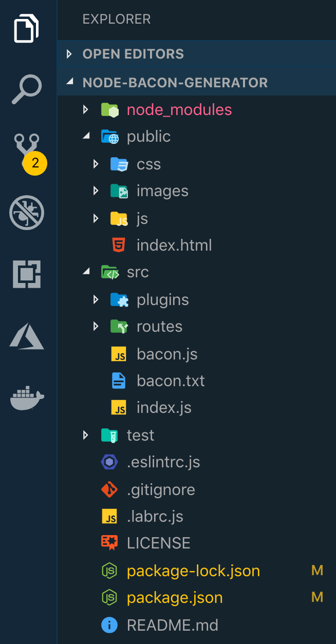Open the README.md file
This screenshot has width=336, height=644.
tap(172, 625)
